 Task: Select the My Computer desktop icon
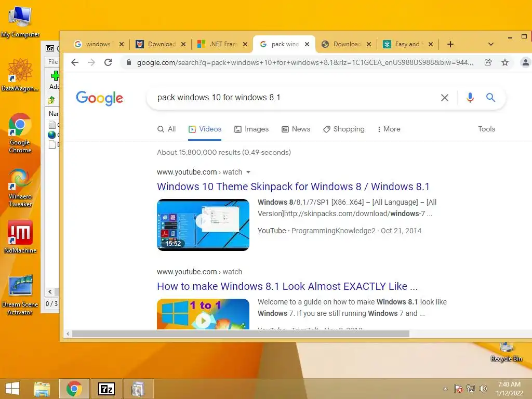click(20, 22)
